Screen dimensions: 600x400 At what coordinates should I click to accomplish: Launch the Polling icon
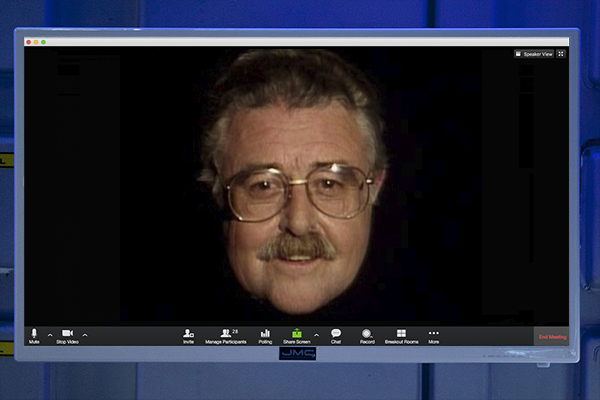pos(265,335)
